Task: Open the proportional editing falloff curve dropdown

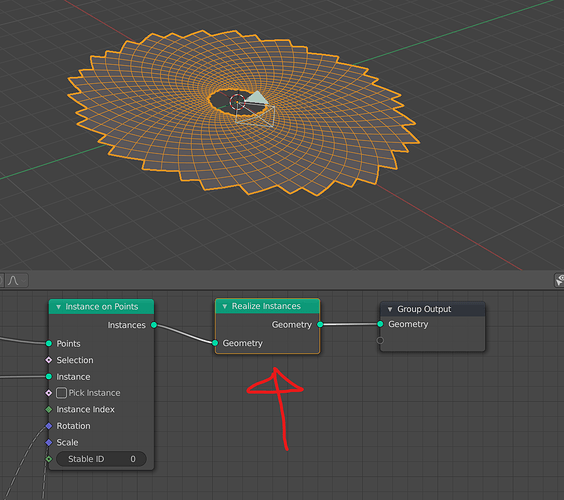Action: click(x=17, y=280)
